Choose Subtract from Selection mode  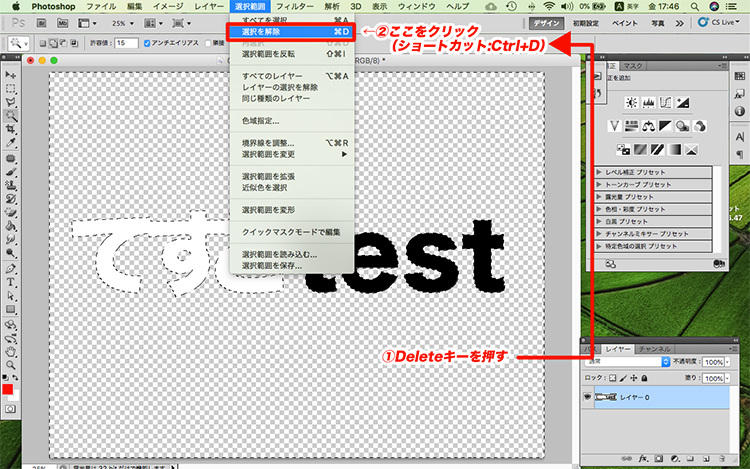(x=63, y=43)
